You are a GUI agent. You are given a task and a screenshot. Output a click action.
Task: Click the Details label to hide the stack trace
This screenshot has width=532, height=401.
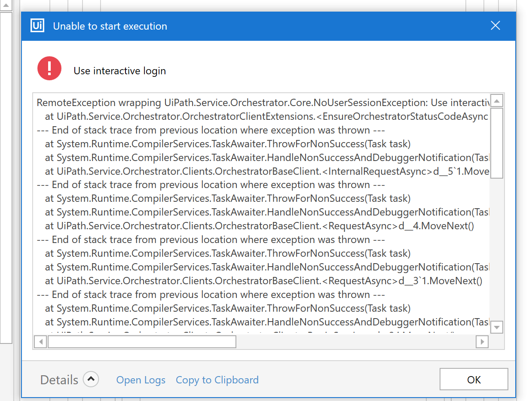(x=58, y=380)
